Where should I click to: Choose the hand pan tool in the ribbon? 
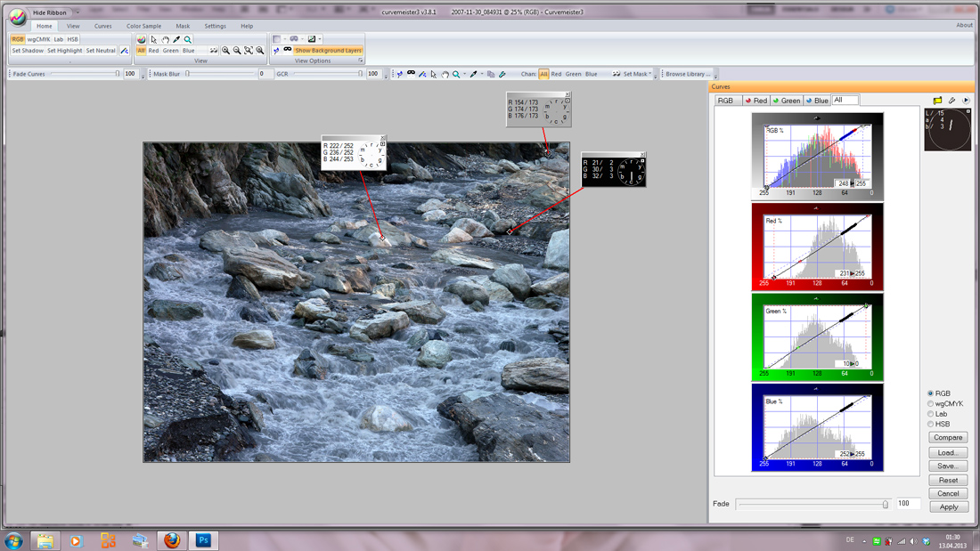coord(165,39)
